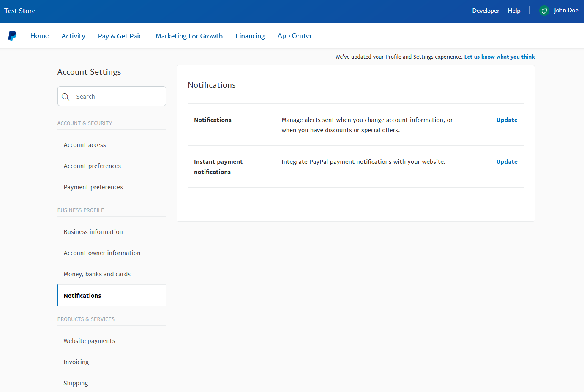Go to Pay & Get Paid
Image resolution: width=584 pixels, height=392 pixels.
pyautogui.click(x=120, y=36)
